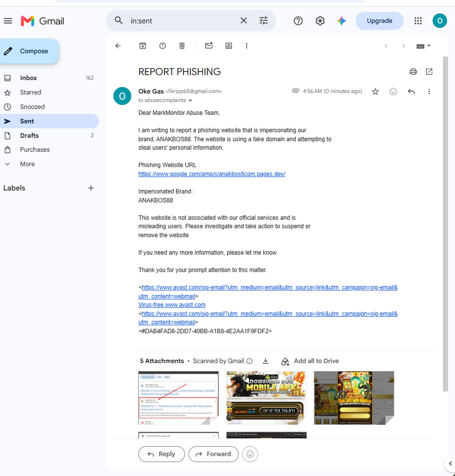This screenshot has height=476, width=455.
Task: Click the Compose button
Action: tap(29, 51)
